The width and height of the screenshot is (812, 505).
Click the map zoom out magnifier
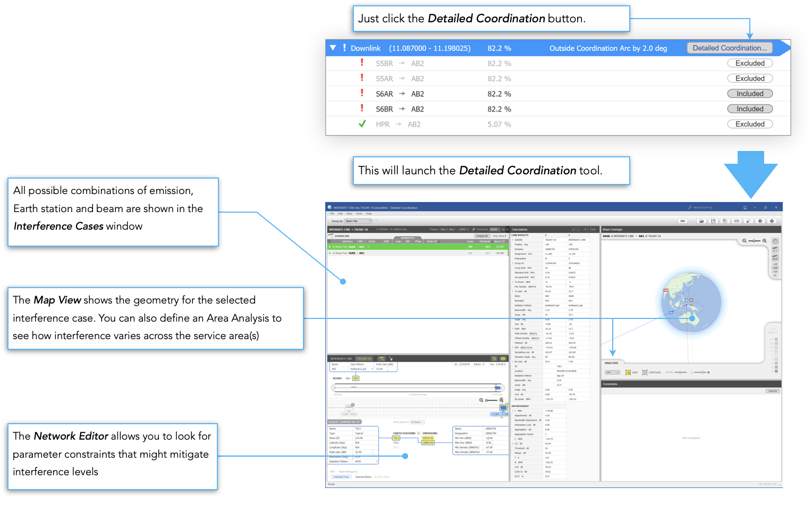coord(745,241)
